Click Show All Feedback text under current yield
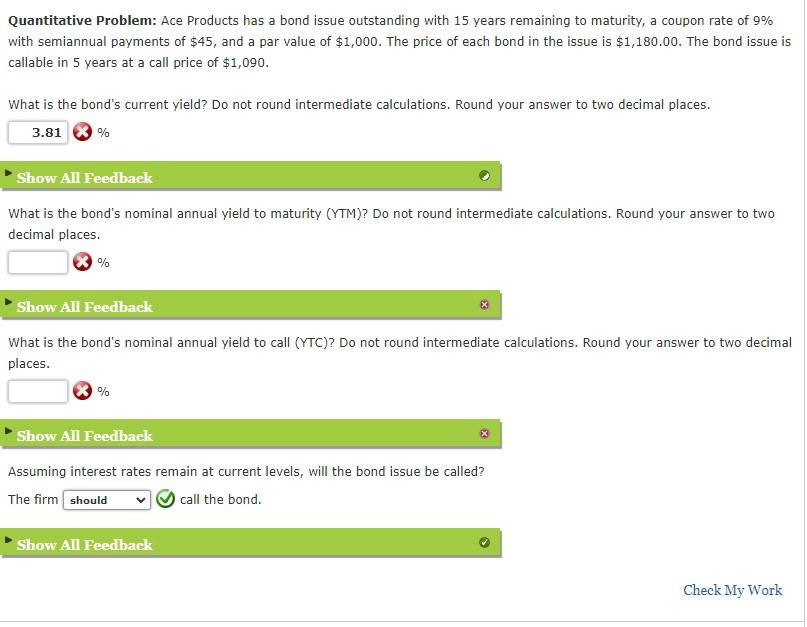Image resolution: width=807 pixels, height=627 pixels. coord(85,178)
